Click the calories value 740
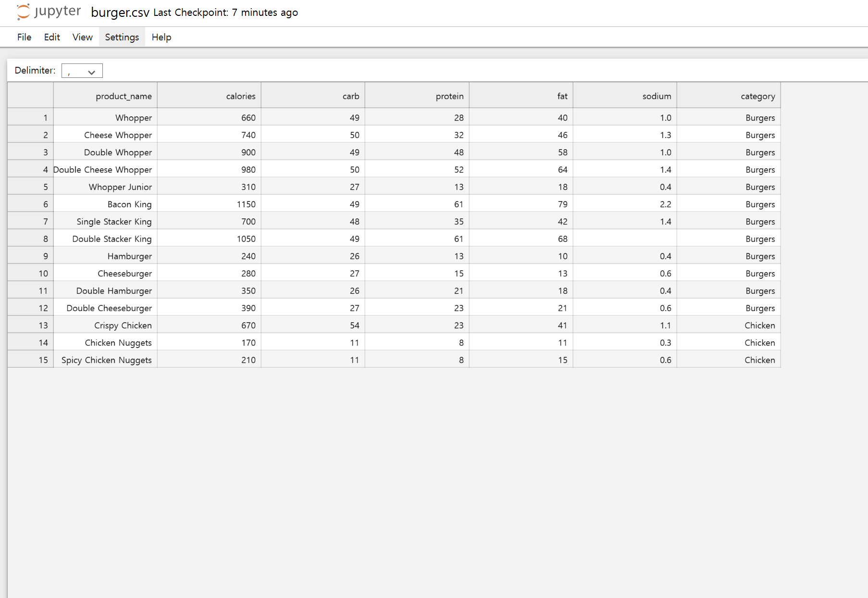 pos(209,135)
